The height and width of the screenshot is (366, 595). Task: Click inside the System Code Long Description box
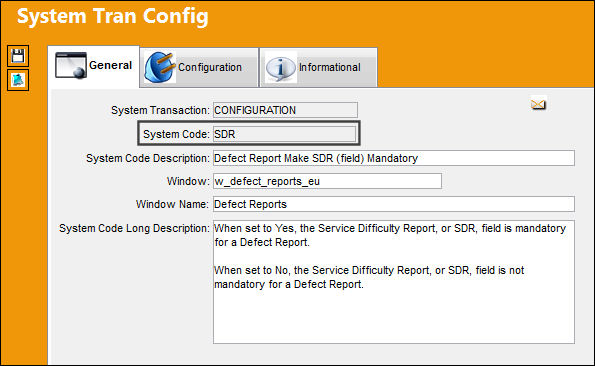click(394, 282)
